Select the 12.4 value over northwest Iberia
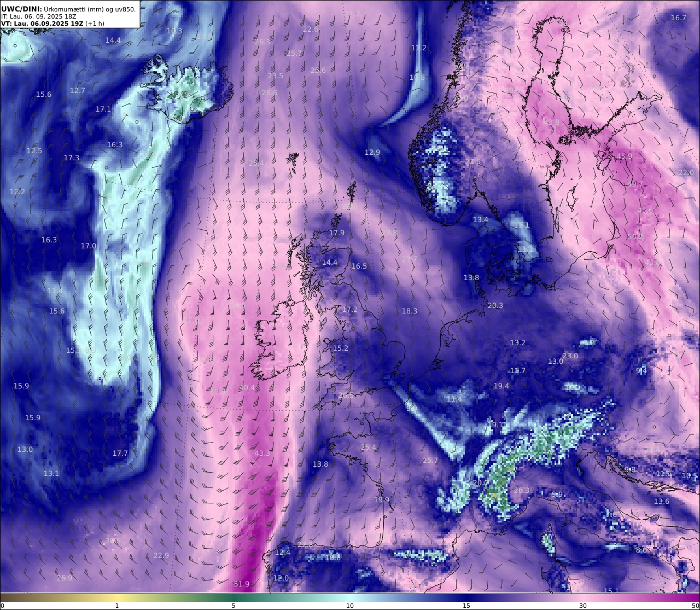This screenshot has width=700, height=610. coord(283,552)
